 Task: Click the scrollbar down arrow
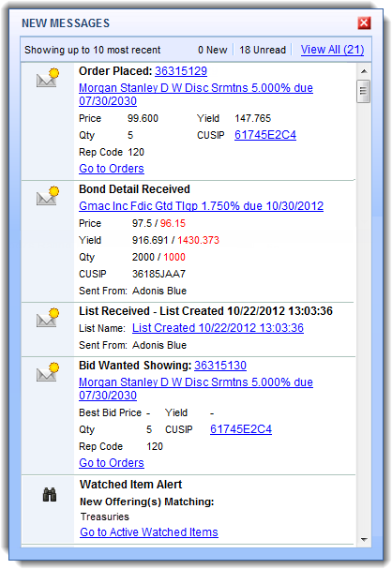364,540
